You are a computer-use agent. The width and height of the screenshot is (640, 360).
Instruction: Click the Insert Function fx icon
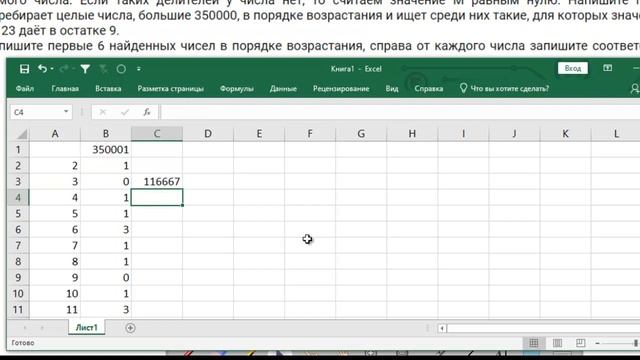click(147, 112)
